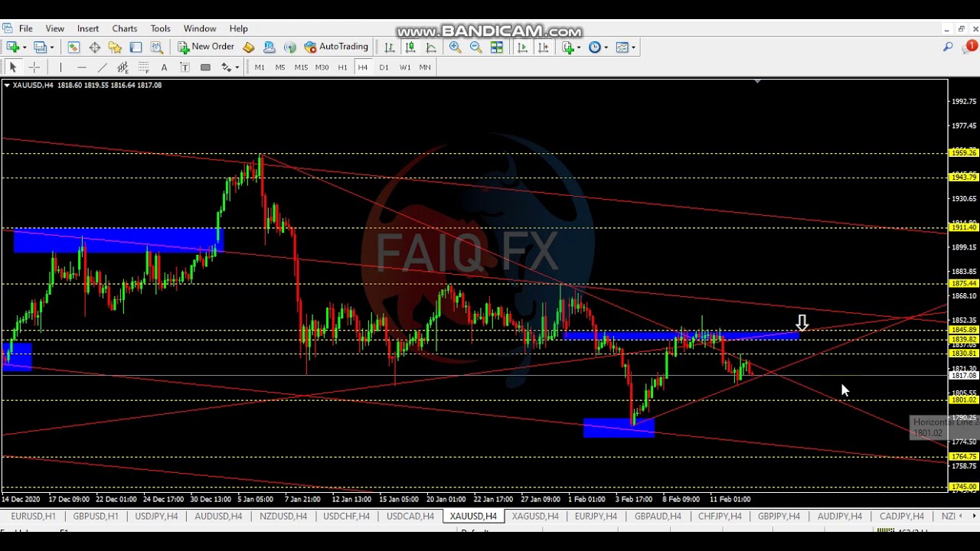Switch chart to Candlesticks mode
Viewport: 980px width, 551px height.
(410, 47)
